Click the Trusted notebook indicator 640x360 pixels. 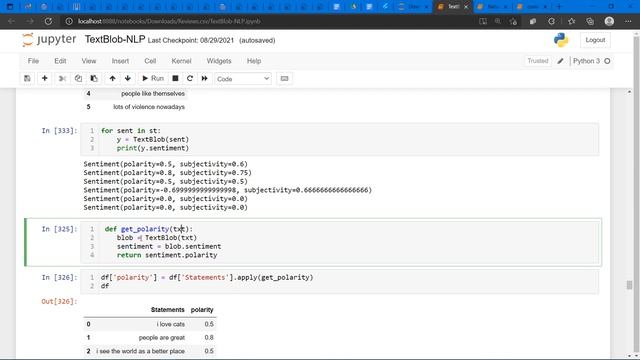(538, 61)
